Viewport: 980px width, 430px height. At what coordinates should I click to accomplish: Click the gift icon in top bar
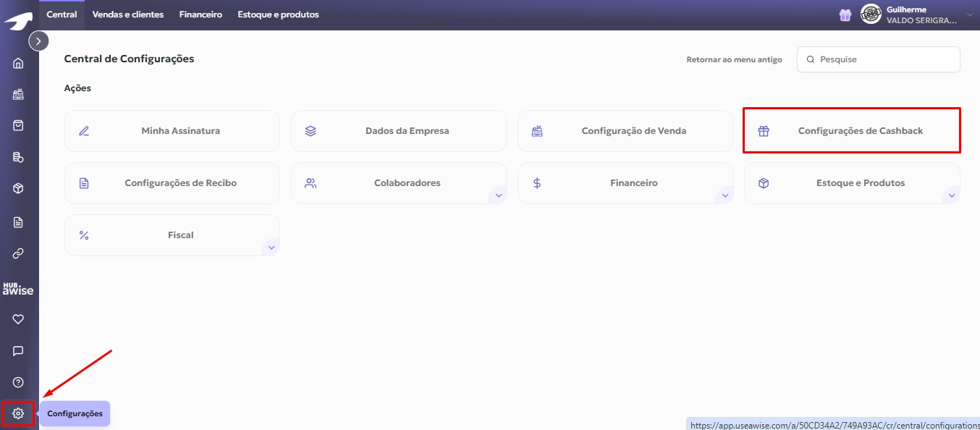[845, 15]
